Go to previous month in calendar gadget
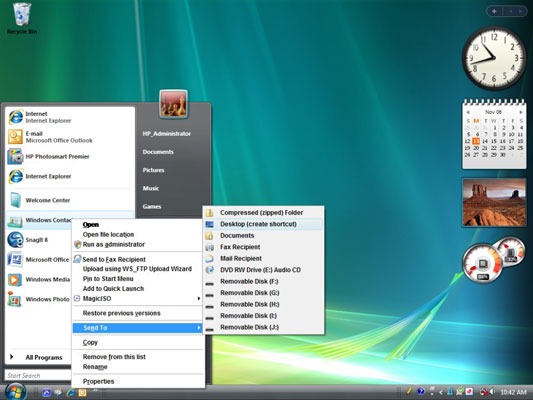The height and width of the screenshot is (400, 533). pos(468,112)
